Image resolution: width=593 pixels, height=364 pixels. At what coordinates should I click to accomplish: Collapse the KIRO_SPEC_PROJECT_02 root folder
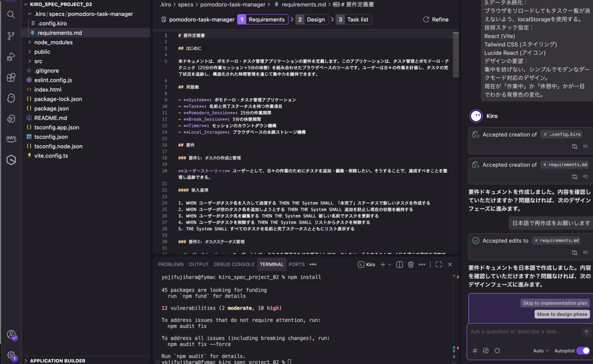pos(26,4)
